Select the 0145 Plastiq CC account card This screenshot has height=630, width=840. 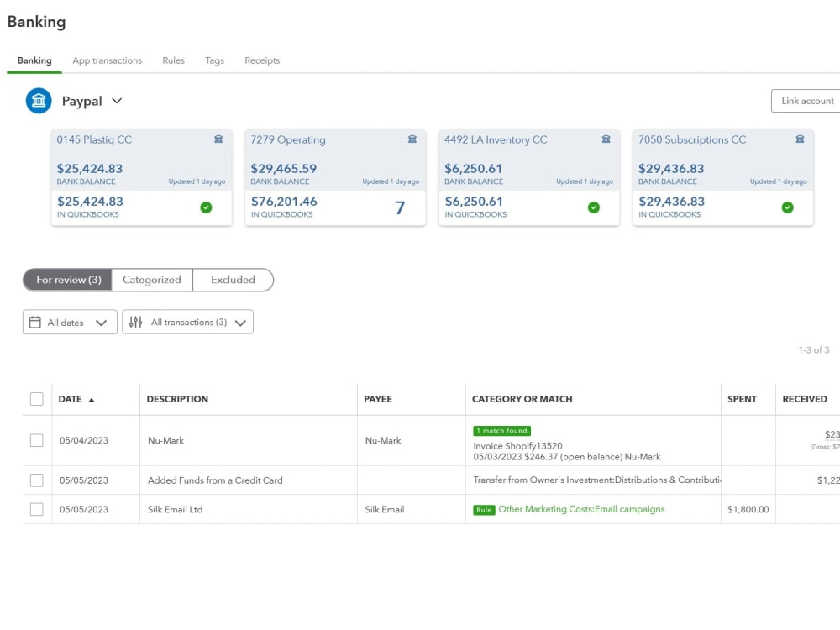coord(141,176)
